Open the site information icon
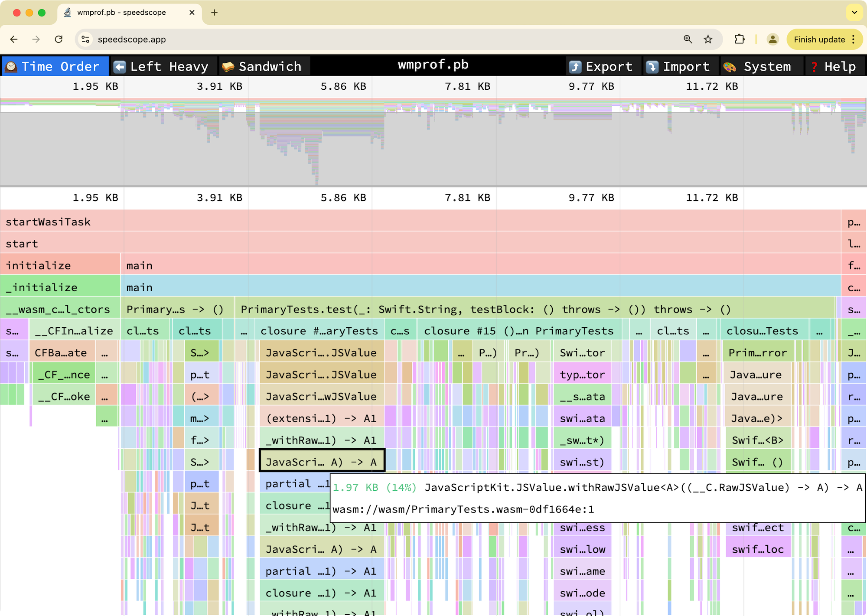 click(85, 39)
